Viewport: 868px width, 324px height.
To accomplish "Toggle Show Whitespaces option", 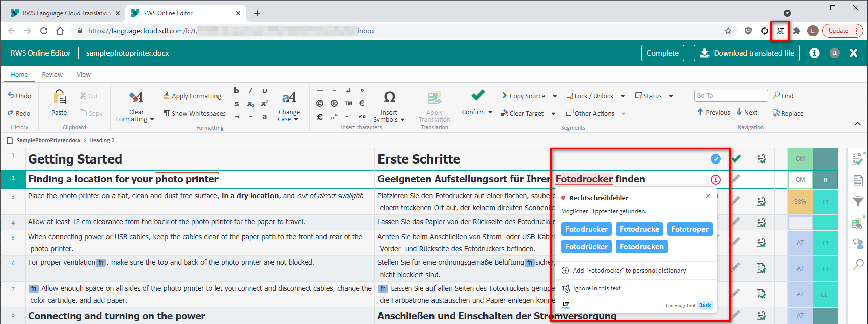I will (x=194, y=113).
